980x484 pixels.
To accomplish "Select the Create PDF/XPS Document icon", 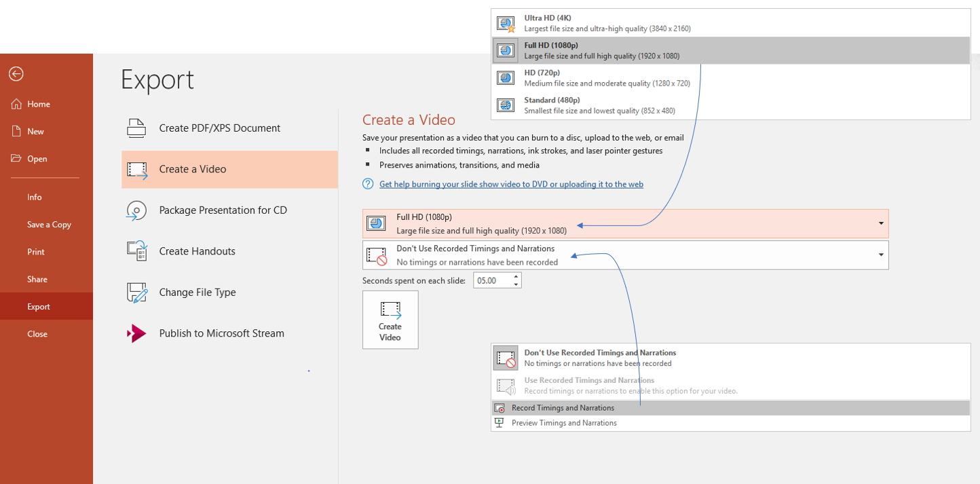I will pyautogui.click(x=136, y=128).
